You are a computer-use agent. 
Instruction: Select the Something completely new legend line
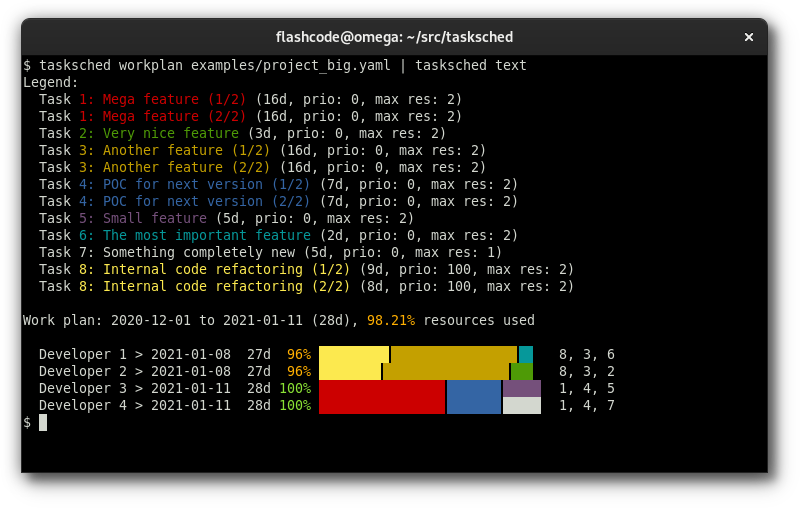pyautogui.click(x=270, y=252)
